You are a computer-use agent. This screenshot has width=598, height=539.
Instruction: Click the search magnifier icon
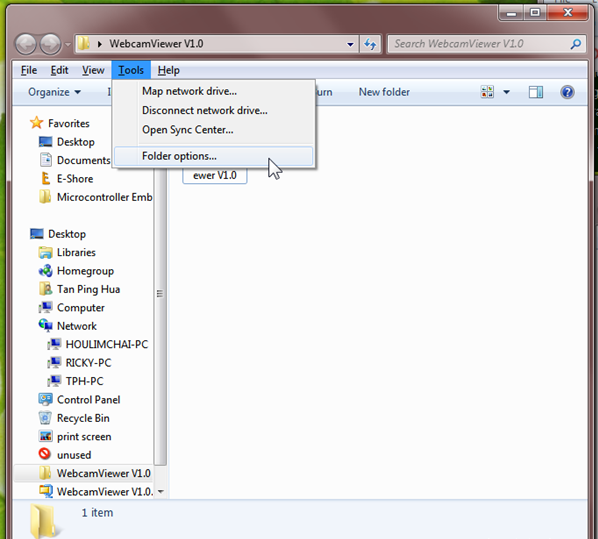coord(575,44)
